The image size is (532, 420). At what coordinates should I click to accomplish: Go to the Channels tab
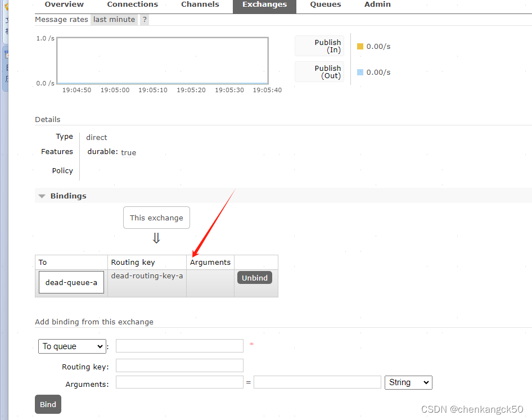coord(200,4)
